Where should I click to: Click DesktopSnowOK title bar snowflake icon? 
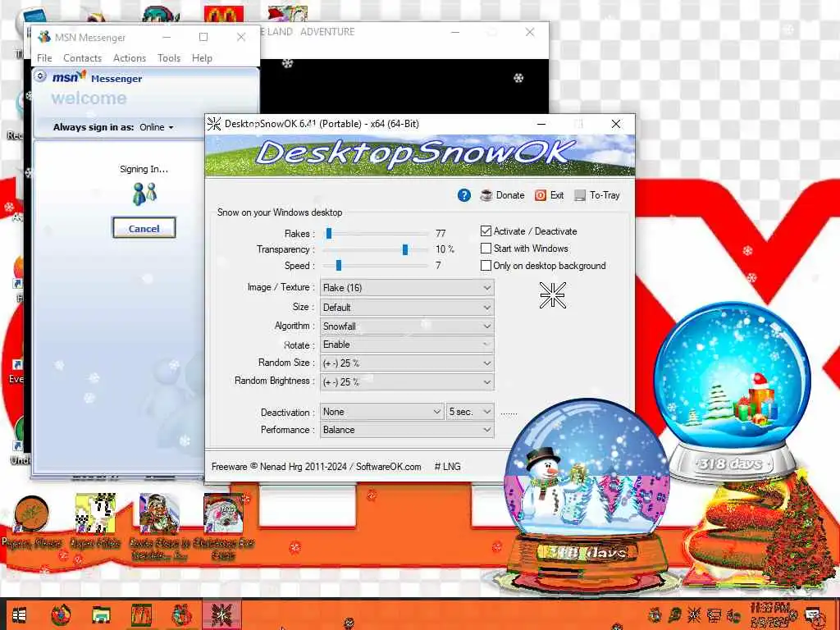[x=214, y=124]
